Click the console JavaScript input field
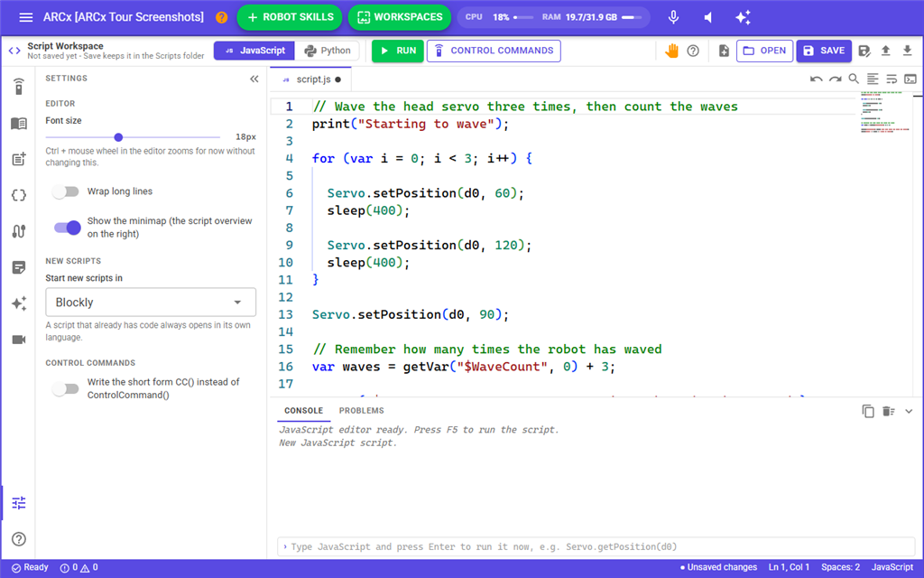The width and height of the screenshot is (924, 578). coord(596,546)
